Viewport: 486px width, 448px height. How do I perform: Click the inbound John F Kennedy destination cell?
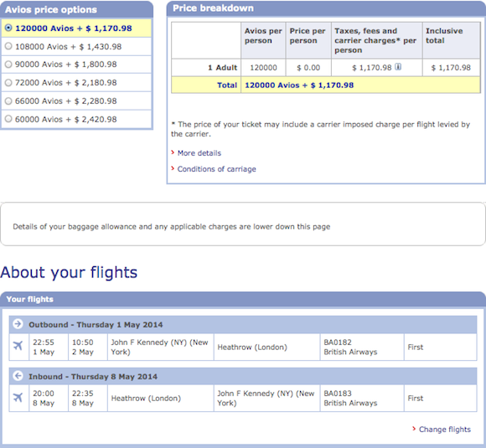[x=266, y=398]
